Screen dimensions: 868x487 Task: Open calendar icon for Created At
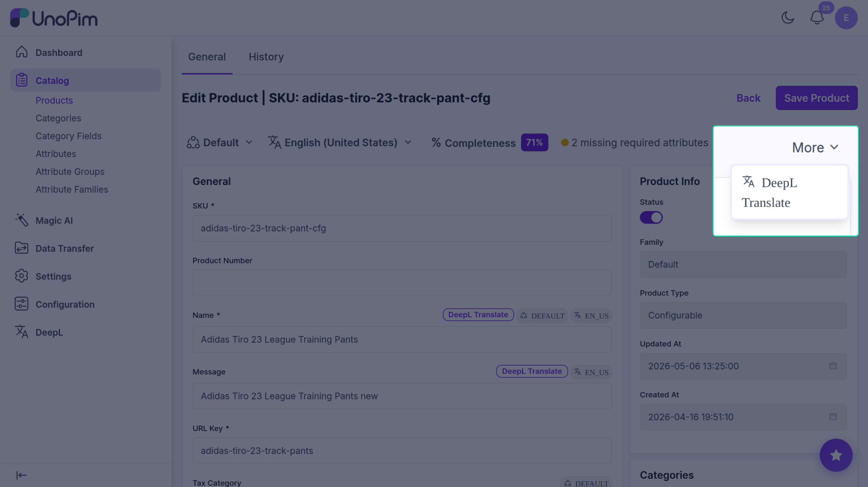(833, 417)
